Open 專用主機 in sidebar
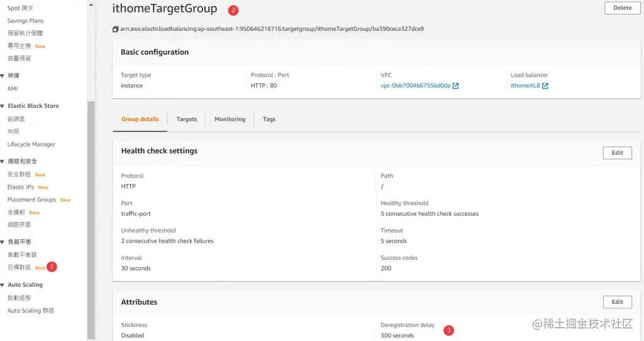Image resolution: width=644 pixels, height=341 pixels. (x=19, y=46)
